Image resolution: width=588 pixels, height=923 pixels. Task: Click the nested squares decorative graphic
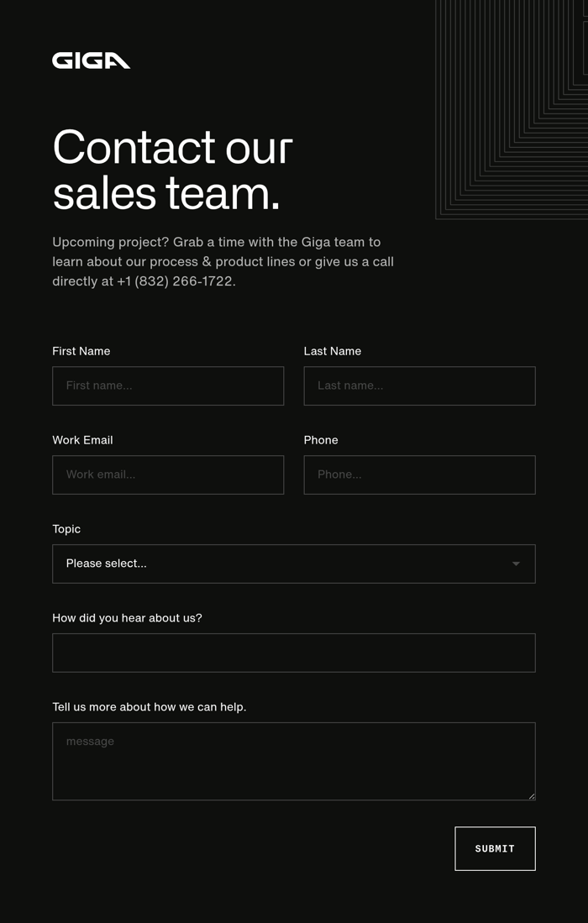511,109
